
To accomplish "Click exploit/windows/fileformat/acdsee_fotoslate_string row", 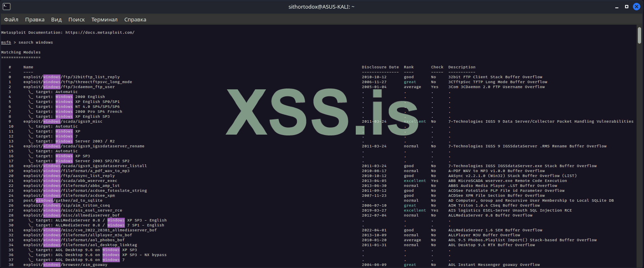I will 85,191.
